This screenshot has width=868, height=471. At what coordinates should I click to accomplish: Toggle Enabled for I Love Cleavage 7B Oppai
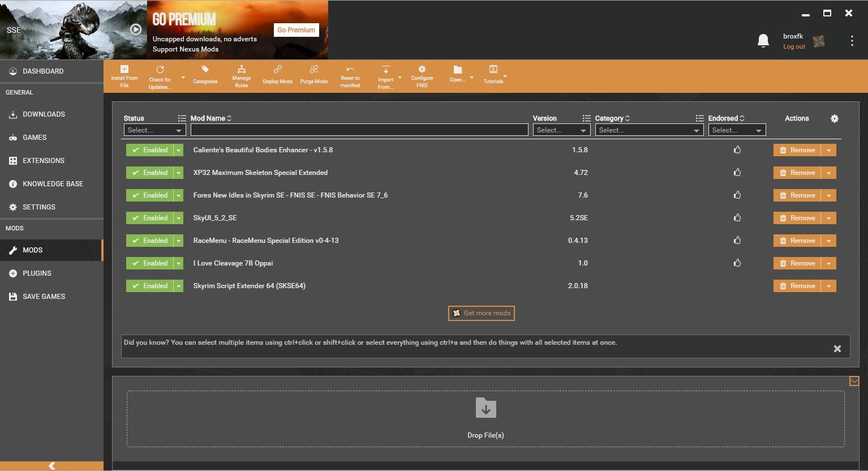tap(149, 263)
